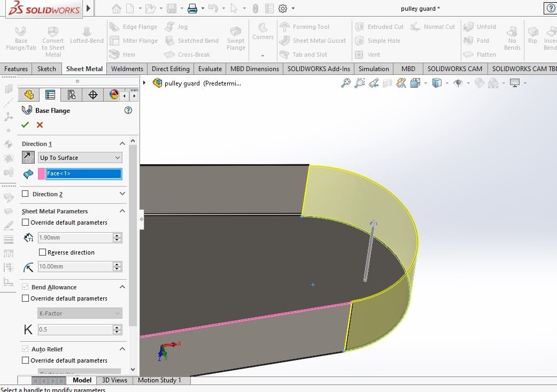Check Override default parameters under Auto Relief
Image resolution: width=557 pixels, height=392 pixels.
[25, 360]
